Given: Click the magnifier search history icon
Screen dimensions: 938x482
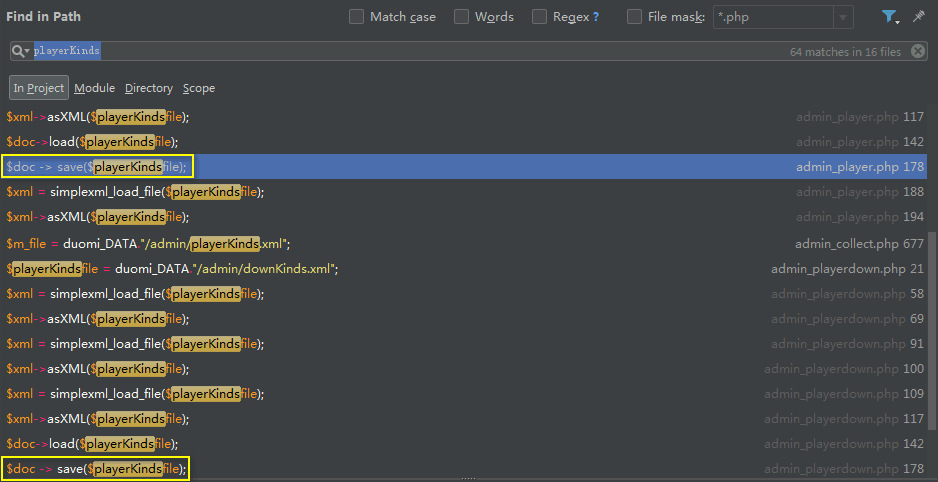Looking at the screenshot, I should click(x=20, y=51).
